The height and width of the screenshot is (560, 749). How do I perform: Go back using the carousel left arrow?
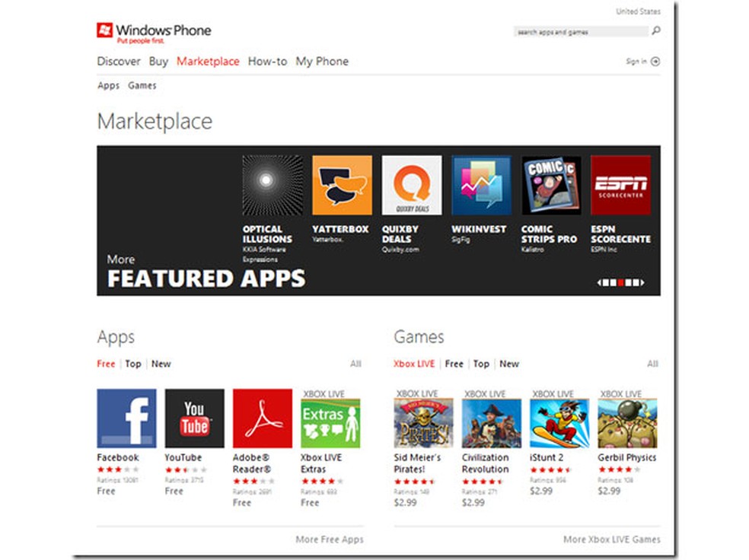pos(600,282)
